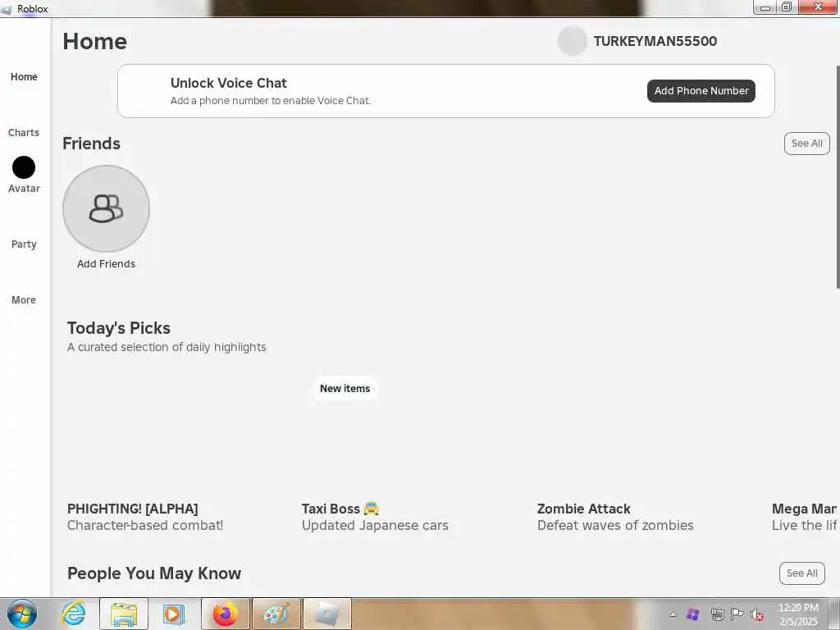Open PHIGHTING! [ALPHA] game title
Viewport: 840px width, 630px height.
point(132,509)
